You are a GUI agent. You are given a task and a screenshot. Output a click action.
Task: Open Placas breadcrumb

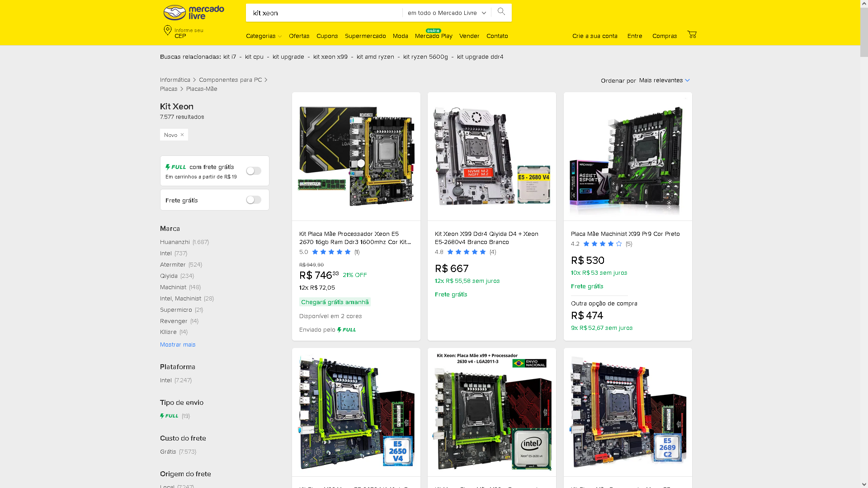click(169, 89)
